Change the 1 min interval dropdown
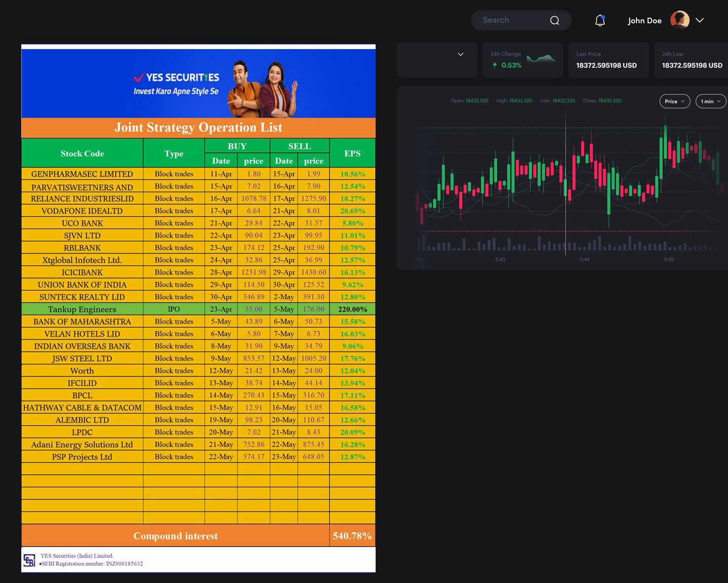 [x=710, y=101]
